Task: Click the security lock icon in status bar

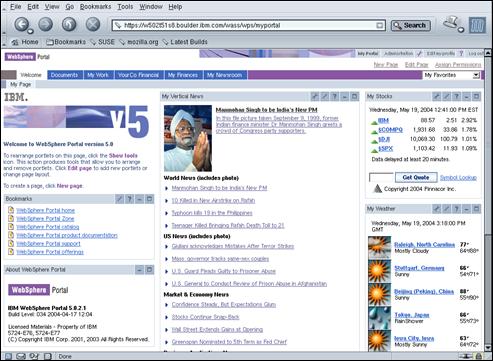Action: click(x=479, y=356)
